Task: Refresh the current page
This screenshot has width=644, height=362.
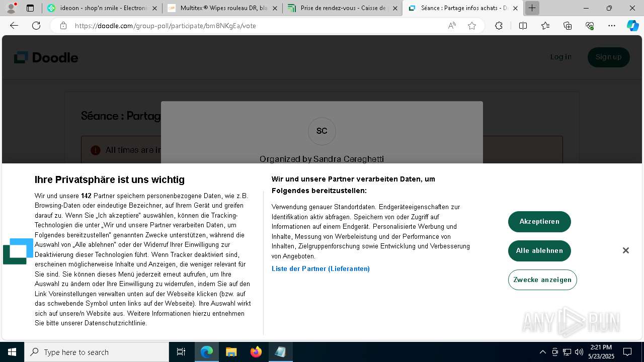Action: (36, 26)
